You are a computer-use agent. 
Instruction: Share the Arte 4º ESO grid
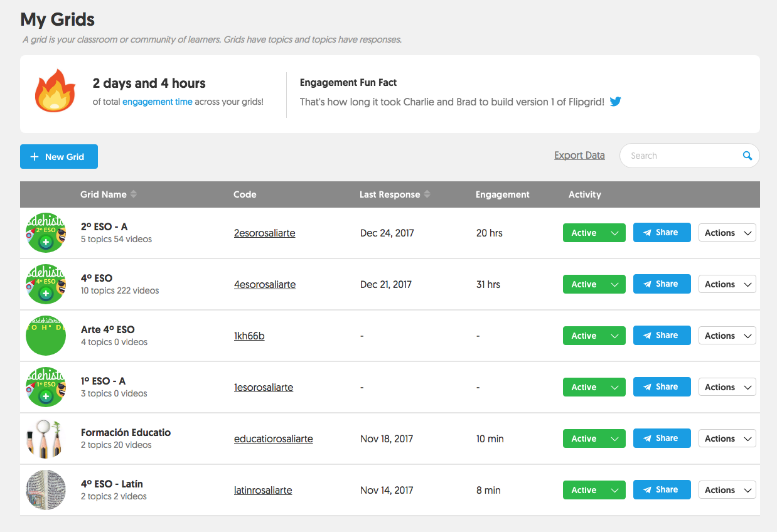pyautogui.click(x=662, y=336)
